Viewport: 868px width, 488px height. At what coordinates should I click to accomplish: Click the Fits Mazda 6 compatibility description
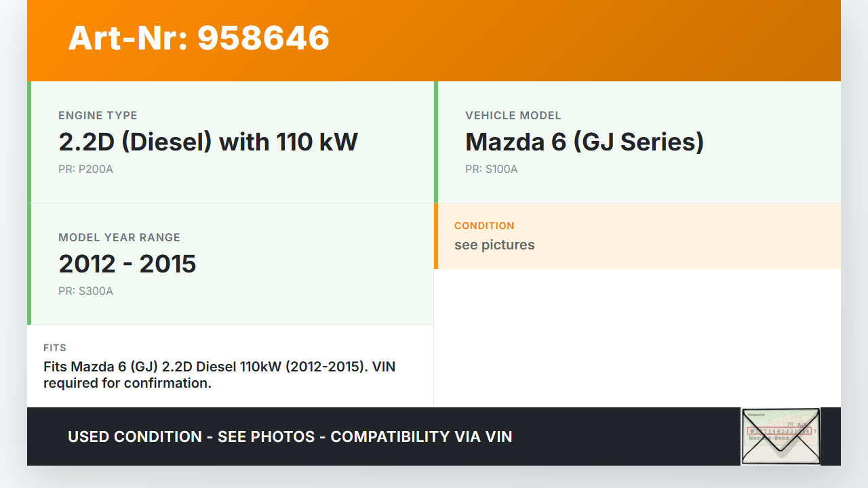tap(219, 375)
